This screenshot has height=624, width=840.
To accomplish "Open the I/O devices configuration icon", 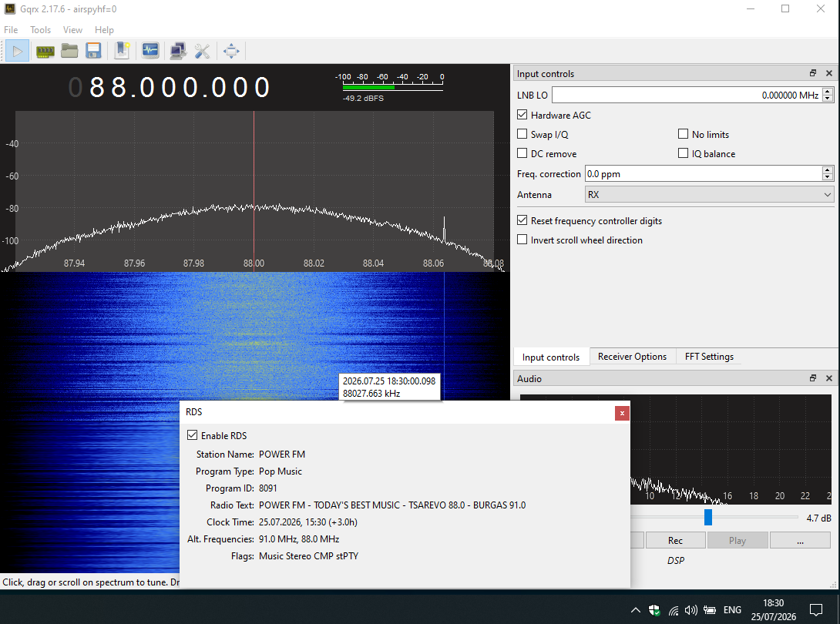I will coord(45,52).
